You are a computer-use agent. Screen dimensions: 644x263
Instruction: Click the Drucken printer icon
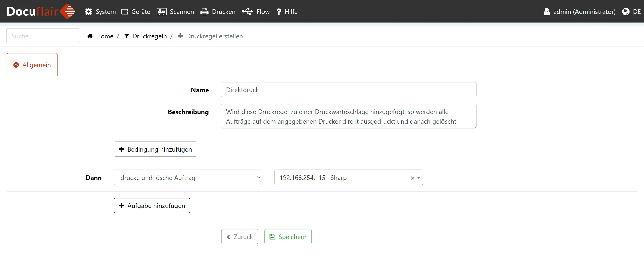click(x=204, y=12)
